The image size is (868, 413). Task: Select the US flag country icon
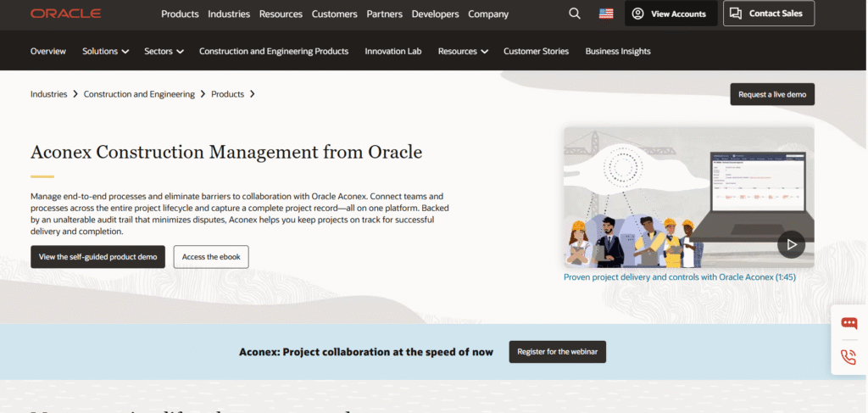click(x=606, y=14)
